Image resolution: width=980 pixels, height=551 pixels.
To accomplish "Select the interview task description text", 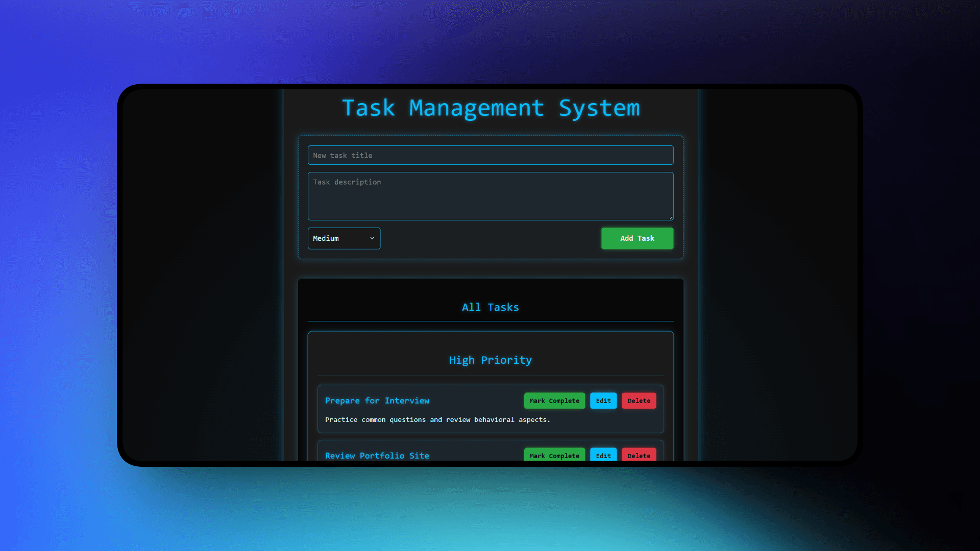I will (437, 419).
